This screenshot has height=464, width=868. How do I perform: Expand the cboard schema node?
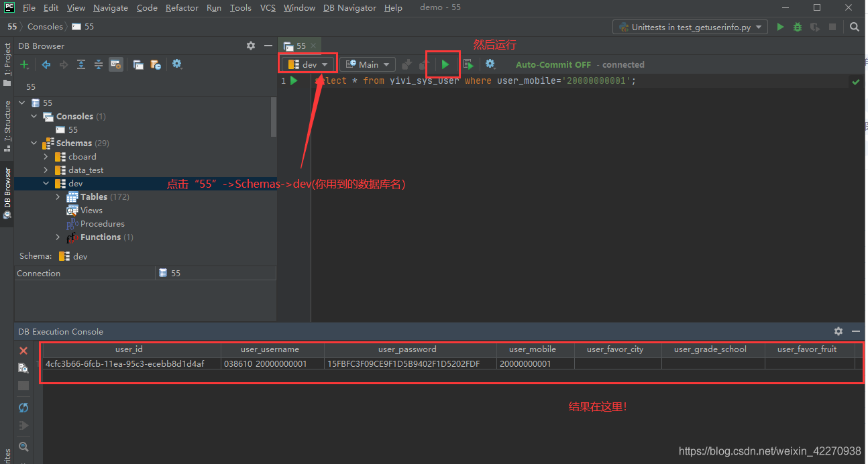46,156
